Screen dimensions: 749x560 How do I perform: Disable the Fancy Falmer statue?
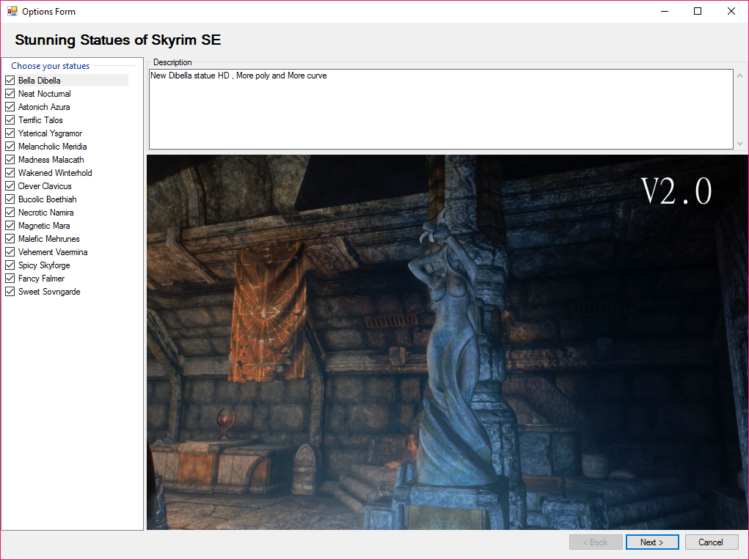(x=10, y=279)
